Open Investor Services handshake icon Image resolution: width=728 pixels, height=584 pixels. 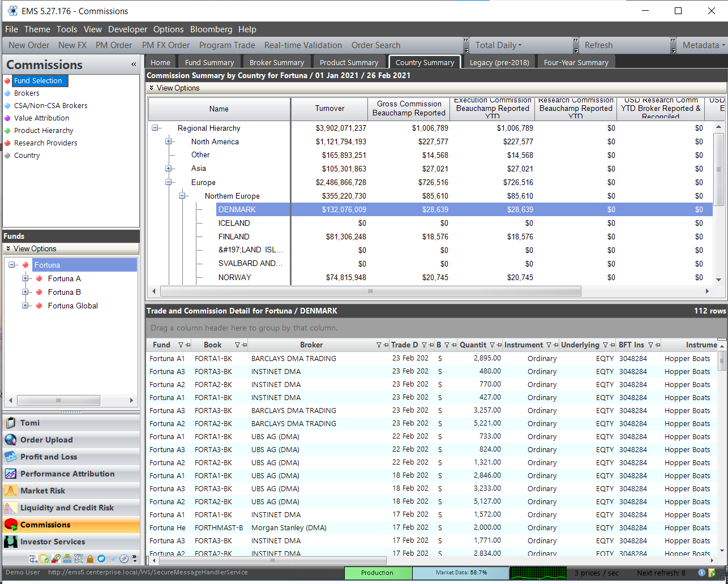[11, 542]
